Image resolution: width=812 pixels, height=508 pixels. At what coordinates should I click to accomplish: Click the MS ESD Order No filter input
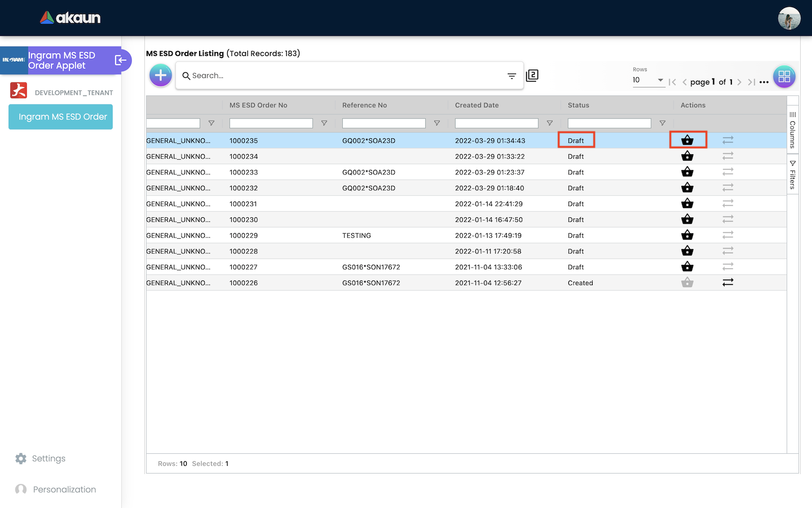pos(271,123)
